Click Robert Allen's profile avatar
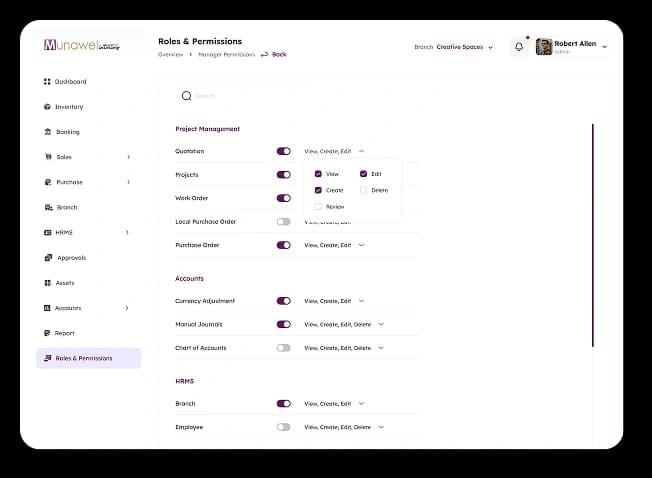Viewport: 652px width, 478px height. pyautogui.click(x=544, y=47)
